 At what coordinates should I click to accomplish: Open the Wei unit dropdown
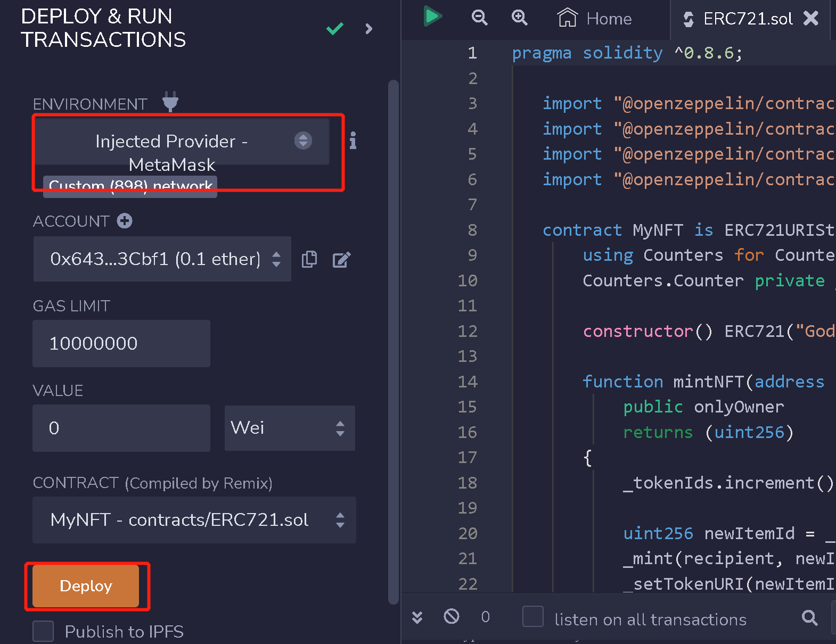[290, 428]
